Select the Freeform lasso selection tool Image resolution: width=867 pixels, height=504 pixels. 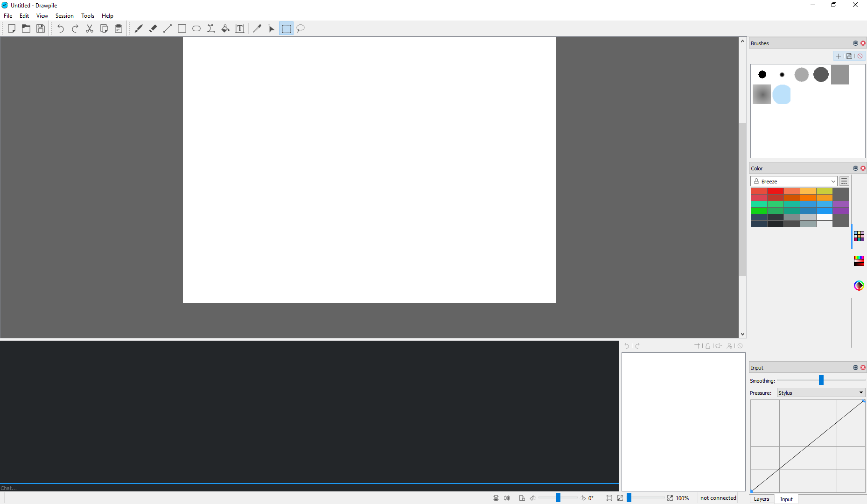point(301,28)
